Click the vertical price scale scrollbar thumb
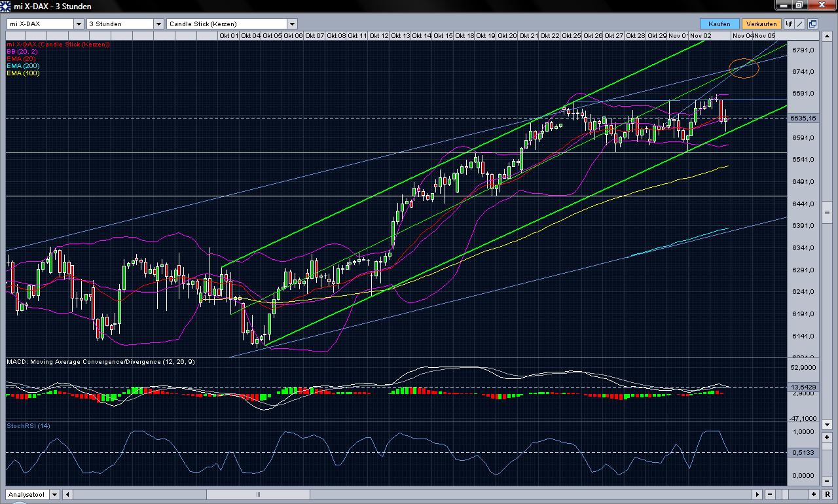838x504 pixels. coord(828,212)
